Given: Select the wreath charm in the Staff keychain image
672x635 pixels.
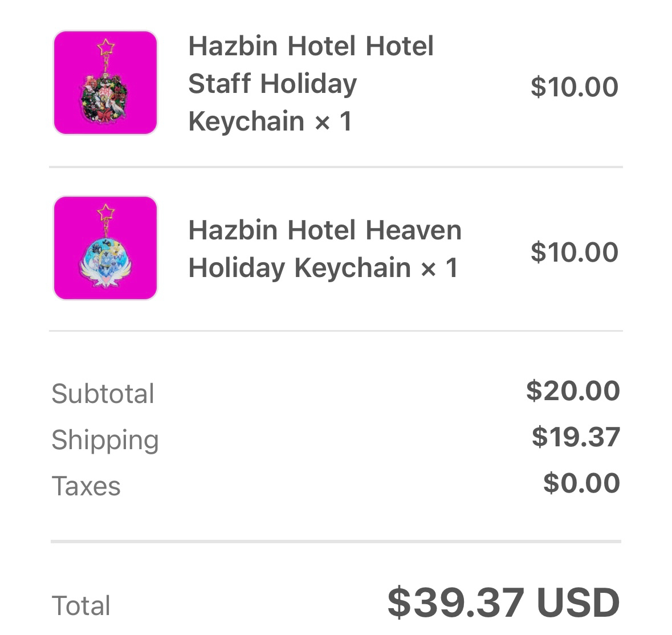Looking at the screenshot, I should point(105,97).
